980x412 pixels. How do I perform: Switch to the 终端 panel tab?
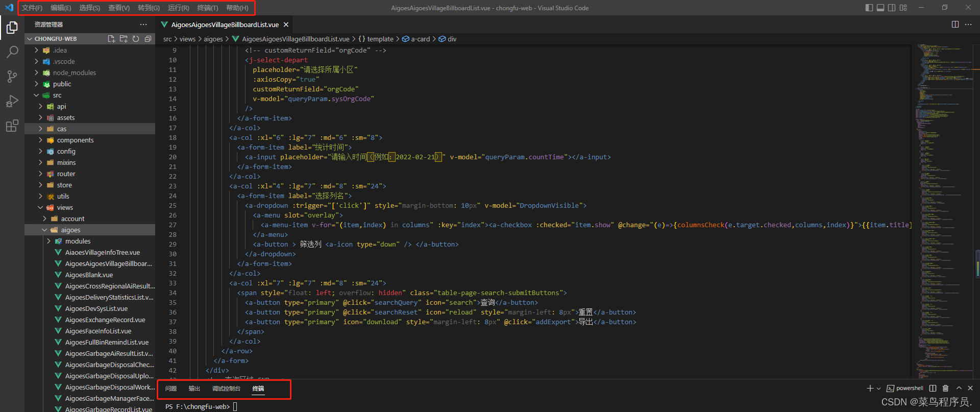pos(258,389)
